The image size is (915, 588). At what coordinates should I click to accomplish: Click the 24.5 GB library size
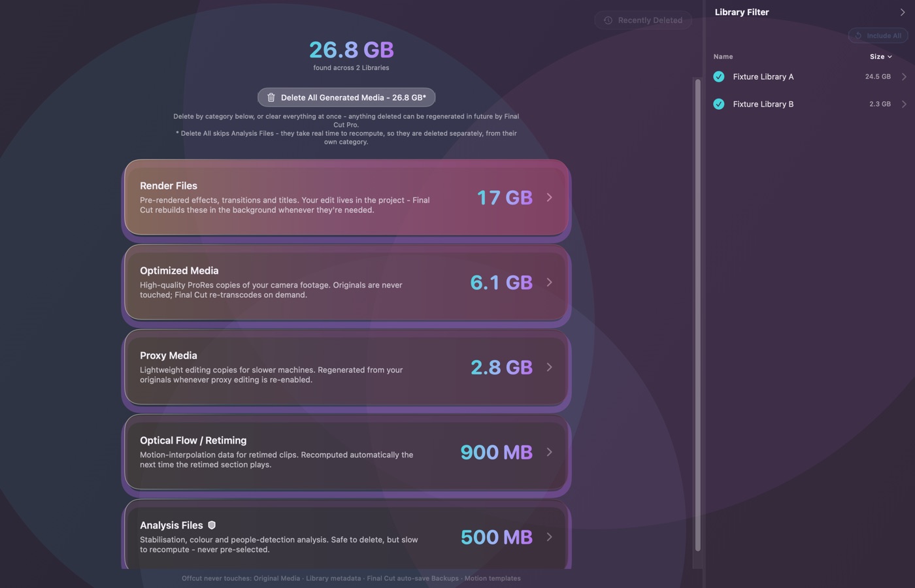[878, 76]
